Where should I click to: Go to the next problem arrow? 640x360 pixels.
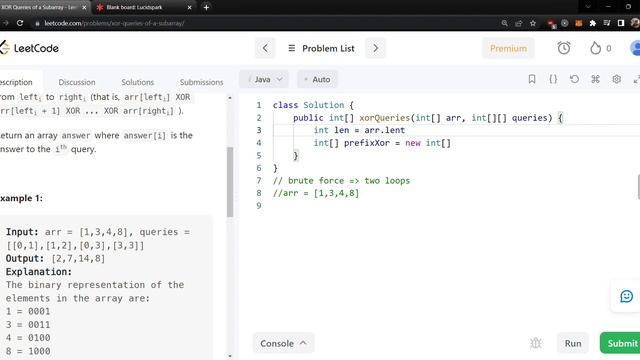click(x=375, y=48)
